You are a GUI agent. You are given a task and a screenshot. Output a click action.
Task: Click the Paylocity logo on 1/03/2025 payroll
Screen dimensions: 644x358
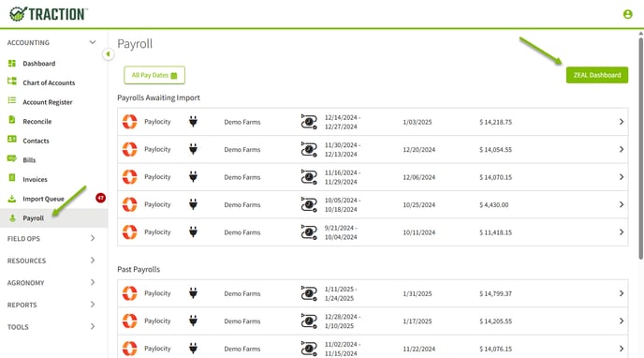click(130, 122)
